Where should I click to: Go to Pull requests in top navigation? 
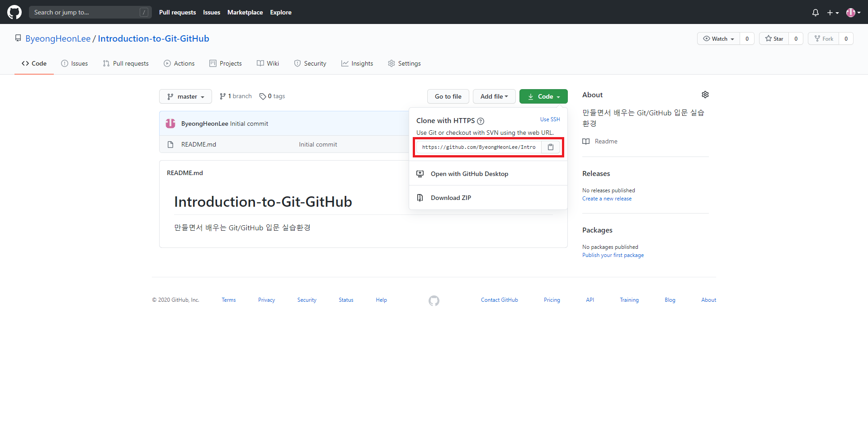pyautogui.click(x=177, y=12)
